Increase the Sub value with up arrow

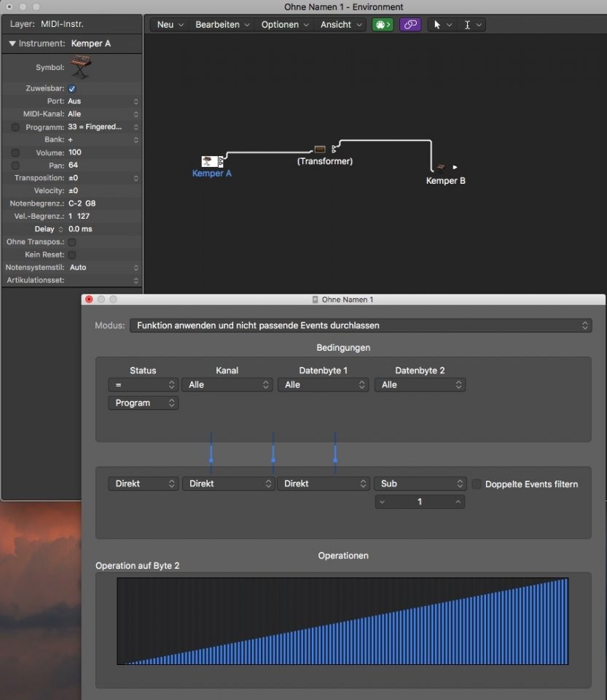click(x=458, y=502)
